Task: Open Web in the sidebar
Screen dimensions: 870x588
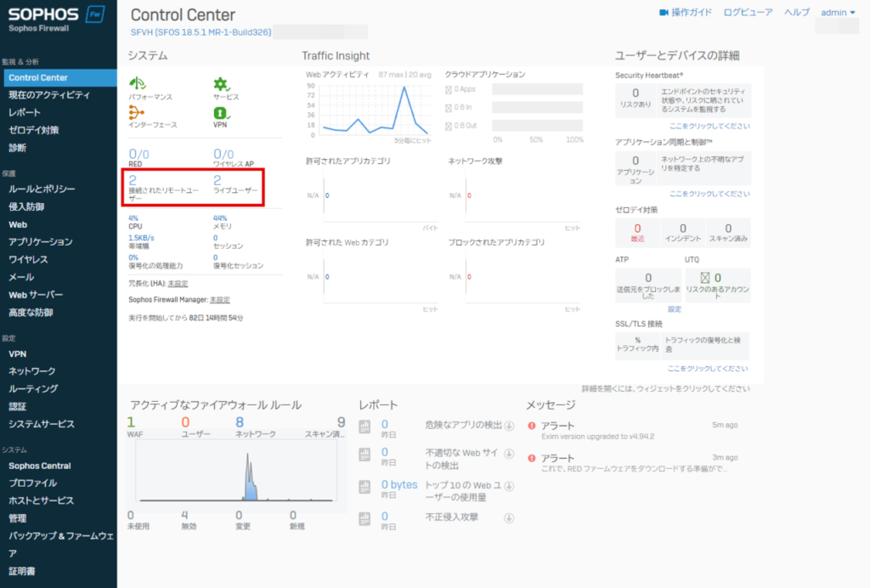Action: (x=18, y=224)
